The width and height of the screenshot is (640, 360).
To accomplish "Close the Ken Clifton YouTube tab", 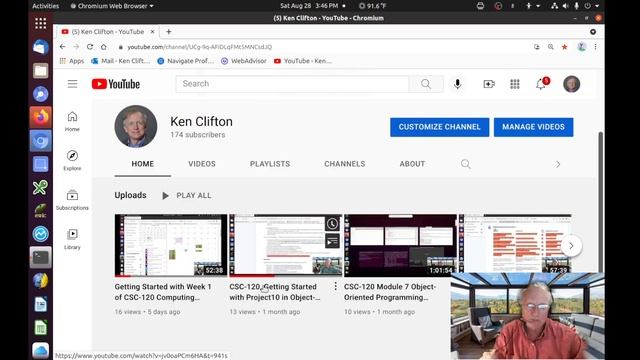I will click(152, 31).
